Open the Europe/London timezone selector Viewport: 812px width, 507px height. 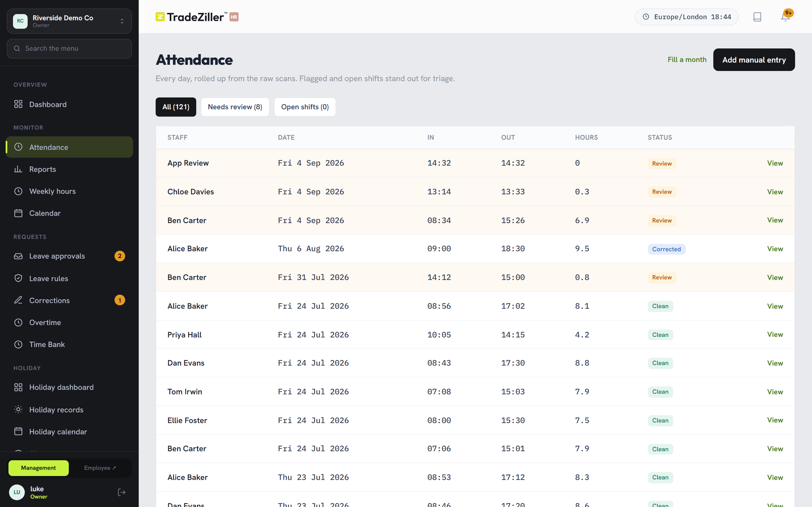[687, 17]
